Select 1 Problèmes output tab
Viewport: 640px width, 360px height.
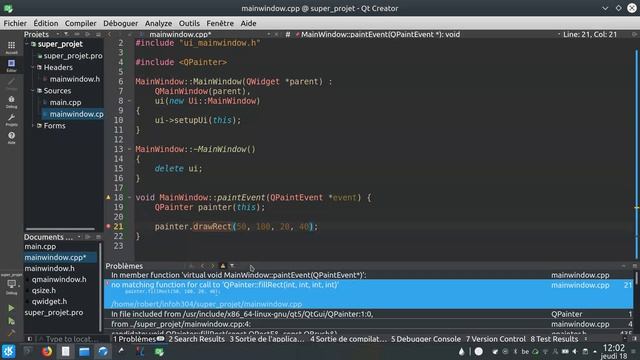click(x=138, y=339)
